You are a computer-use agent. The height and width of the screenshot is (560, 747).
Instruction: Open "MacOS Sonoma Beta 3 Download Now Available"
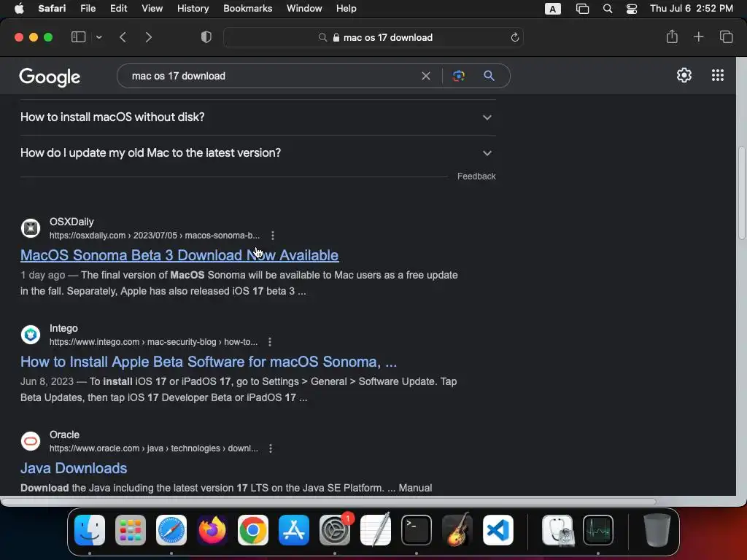(x=179, y=255)
